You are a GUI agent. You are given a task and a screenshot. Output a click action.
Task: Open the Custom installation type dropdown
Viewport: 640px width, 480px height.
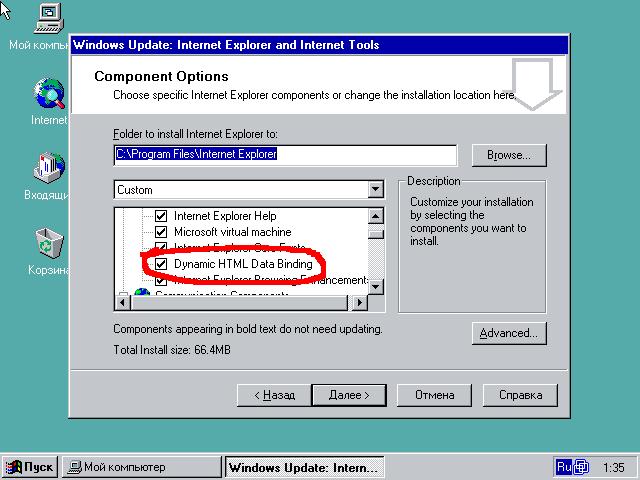(375, 190)
